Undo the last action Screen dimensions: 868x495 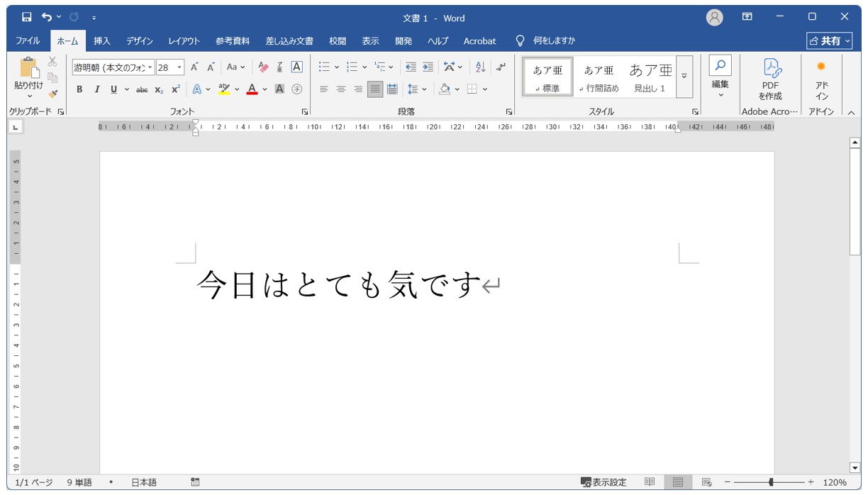click(47, 16)
